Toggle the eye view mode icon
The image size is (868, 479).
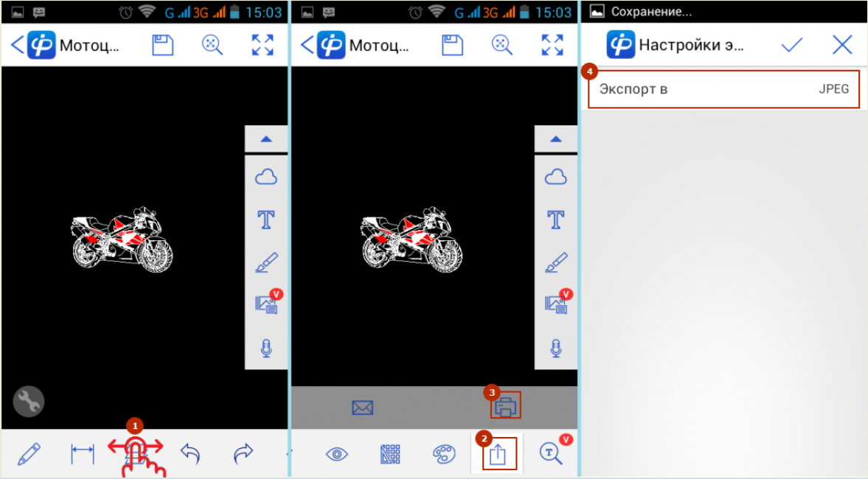(x=336, y=454)
